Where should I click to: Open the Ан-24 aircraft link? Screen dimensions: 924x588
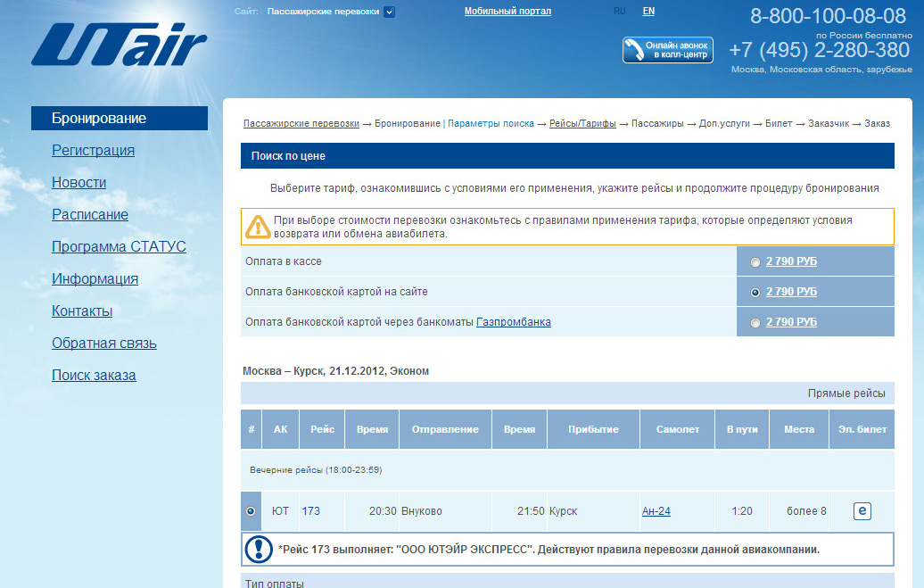[656, 510]
